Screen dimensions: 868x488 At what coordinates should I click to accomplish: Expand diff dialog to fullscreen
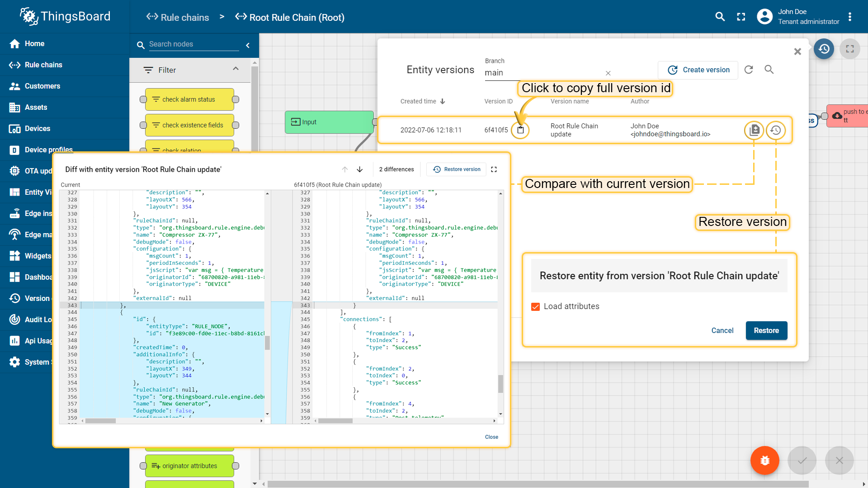[x=494, y=169]
